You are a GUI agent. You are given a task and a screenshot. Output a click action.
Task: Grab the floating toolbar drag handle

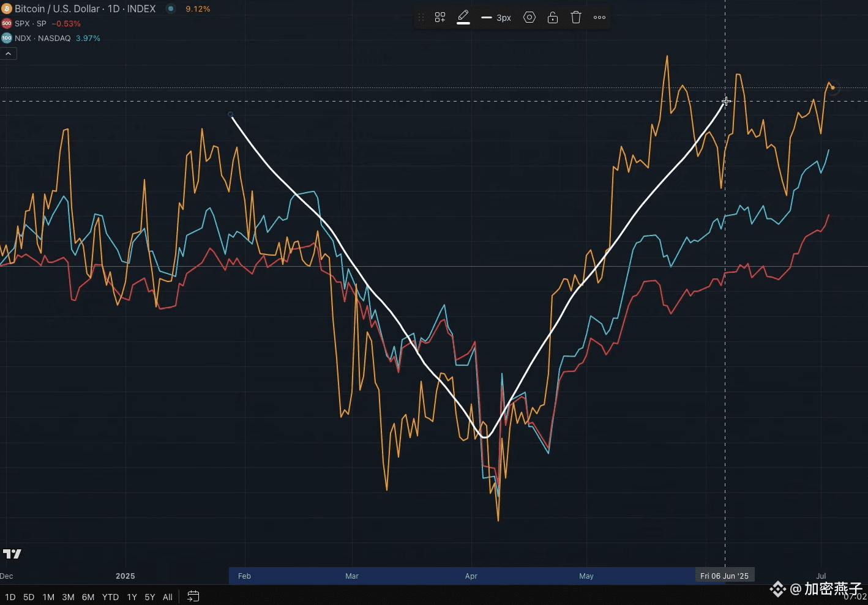pyautogui.click(x=421, y=18)
